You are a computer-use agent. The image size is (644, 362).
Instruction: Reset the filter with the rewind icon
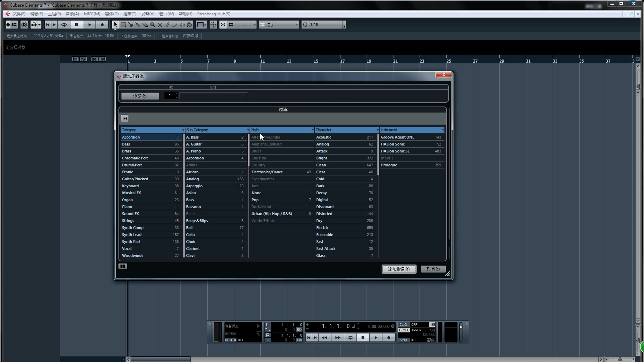125,118
